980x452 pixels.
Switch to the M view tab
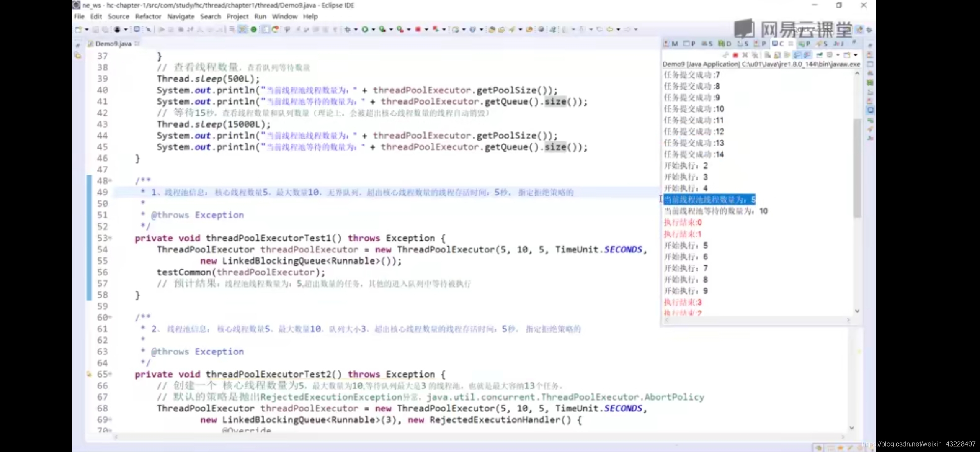pyautogui.click(x=671, y=44)
